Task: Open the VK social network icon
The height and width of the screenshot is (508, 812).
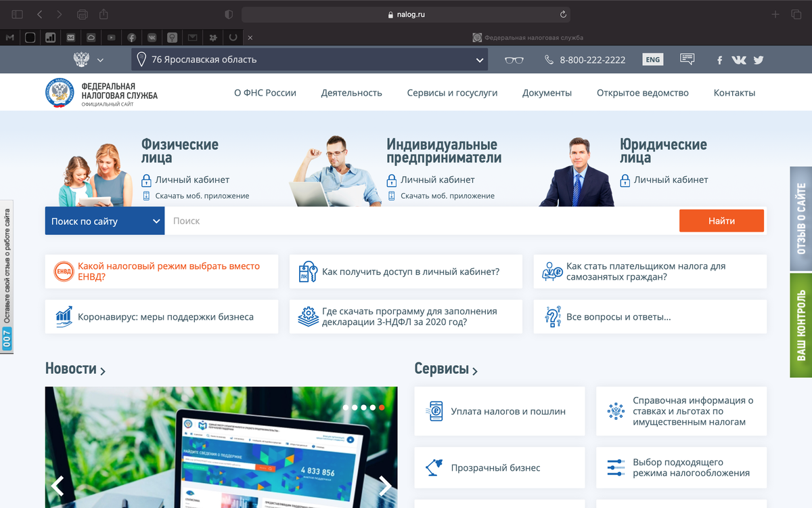Action: (738, 60)
